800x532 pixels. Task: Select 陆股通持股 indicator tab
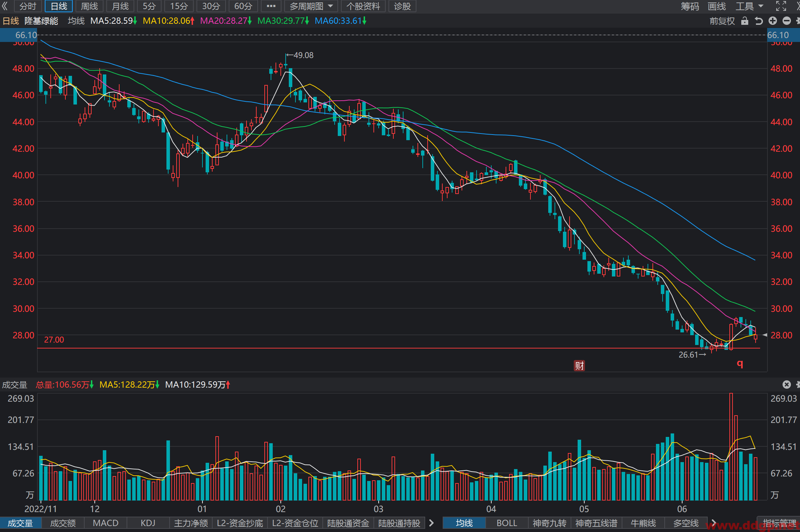point(399,523)
